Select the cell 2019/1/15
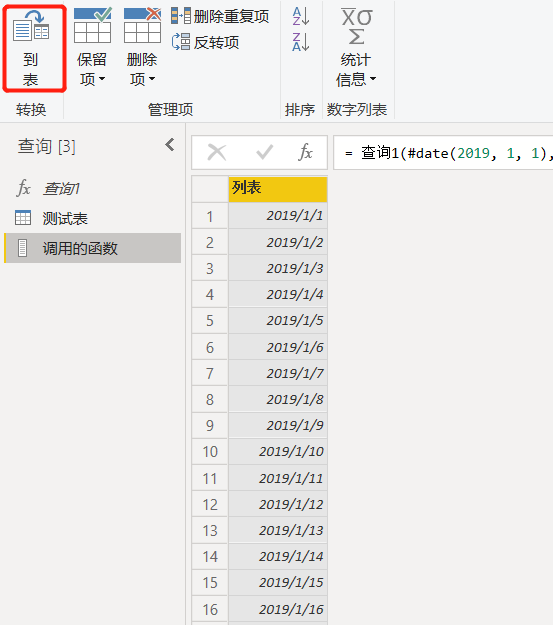The image size is (553, 625). [x=278, y=583]
